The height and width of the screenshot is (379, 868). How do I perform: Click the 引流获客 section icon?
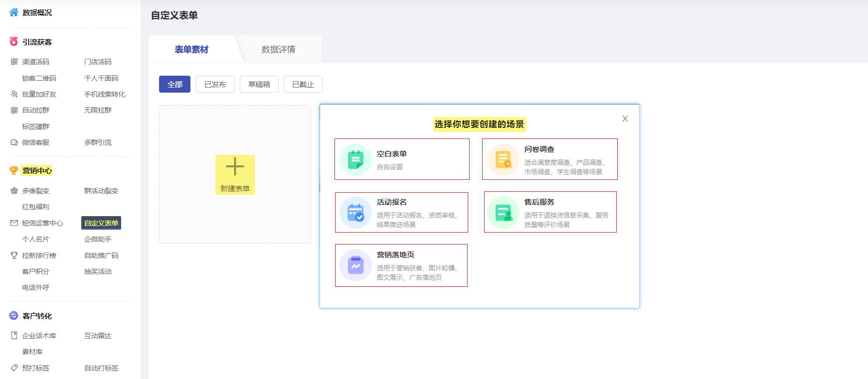[x=13, y=42]
